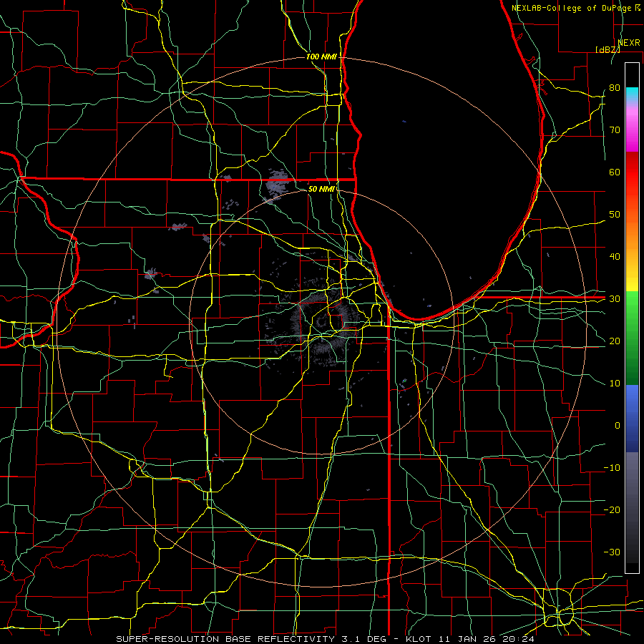Click the 80 value on the dBZ scale

click(x=615, y=87)
